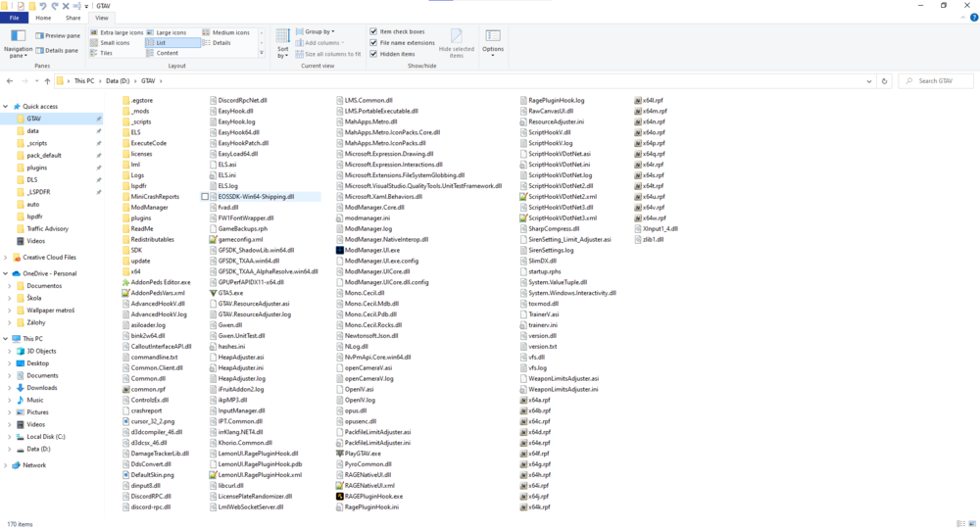Open the Group by dropdown
This screenshot has width=980, height=530.
tap(315, 31)
